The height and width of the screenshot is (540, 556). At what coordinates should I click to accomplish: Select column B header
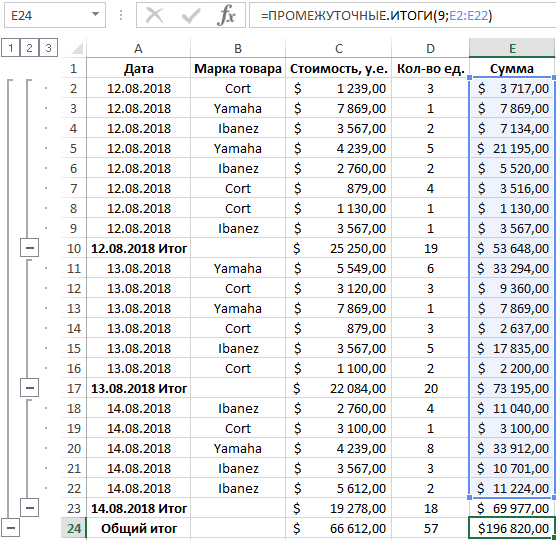tap(238, 48)
